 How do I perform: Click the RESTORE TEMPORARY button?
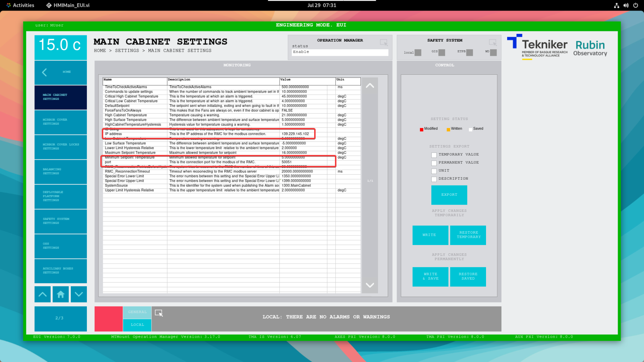[468, 235]
